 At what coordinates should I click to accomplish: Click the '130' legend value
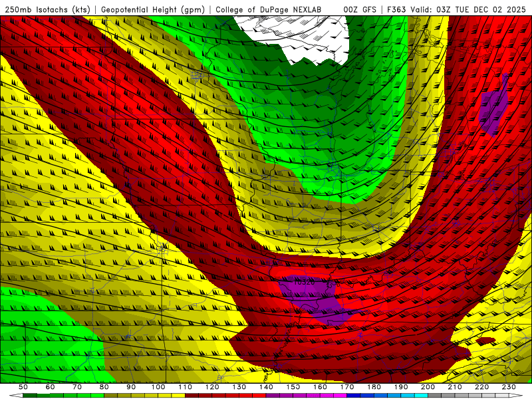[x=239, y=387]
